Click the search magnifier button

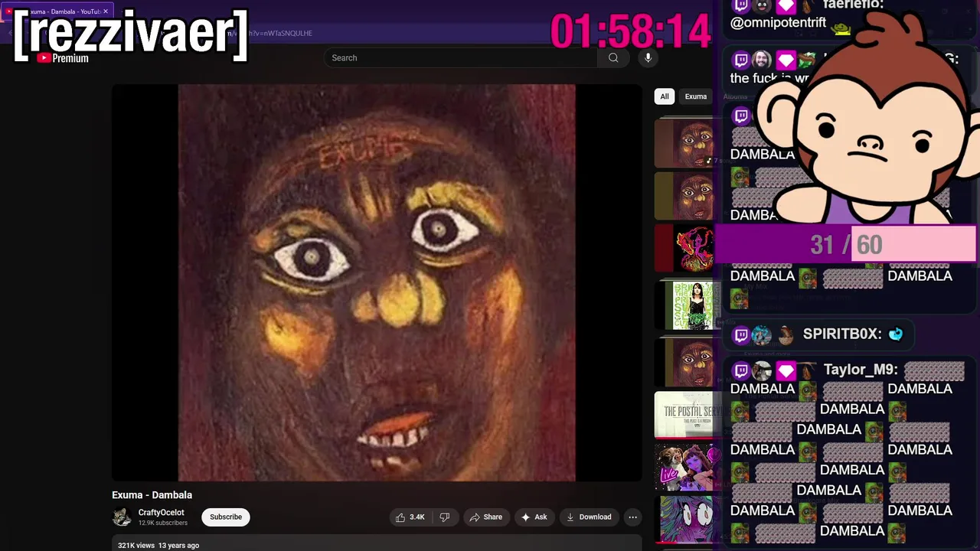[613, 57]
